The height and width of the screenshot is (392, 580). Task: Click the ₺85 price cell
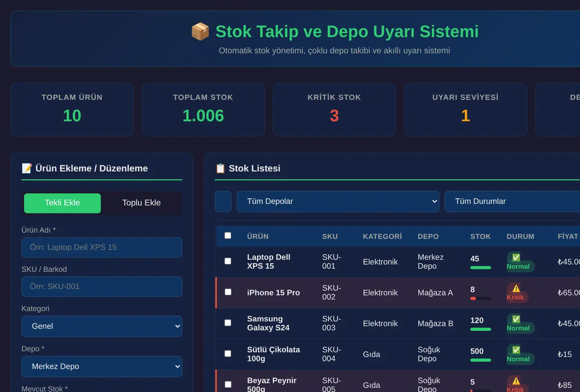click(565, 385)
